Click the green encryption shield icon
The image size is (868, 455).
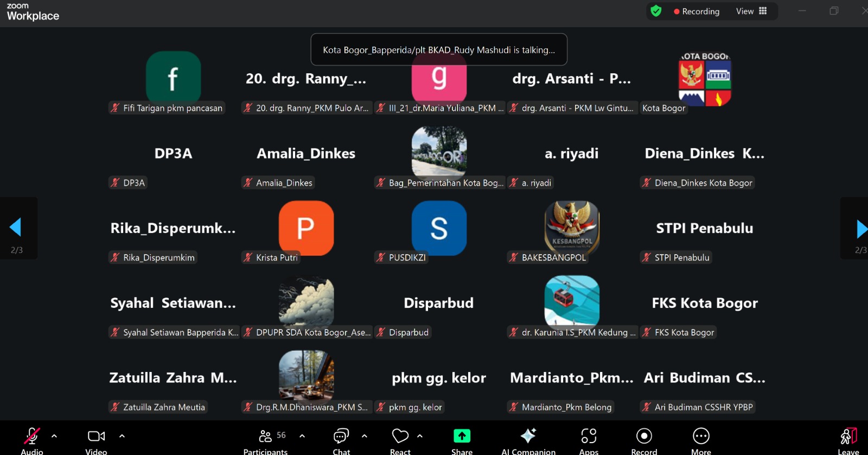coord(656,11)
